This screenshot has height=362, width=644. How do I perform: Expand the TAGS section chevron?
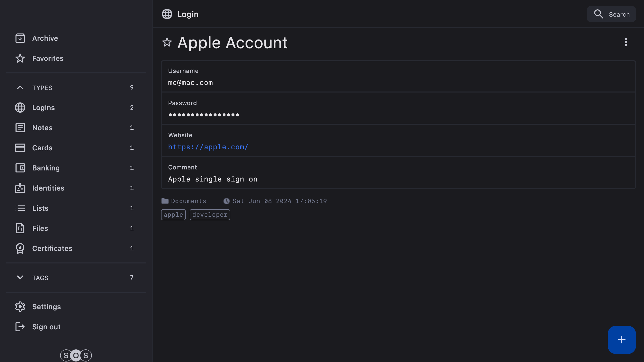pyautogui.click(x=20, y=278)
